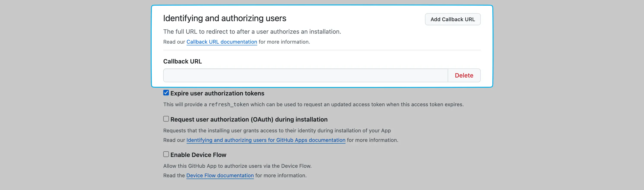Click 'Read the' text before Device Flow link
644x190 pixels.
point(174,176)
